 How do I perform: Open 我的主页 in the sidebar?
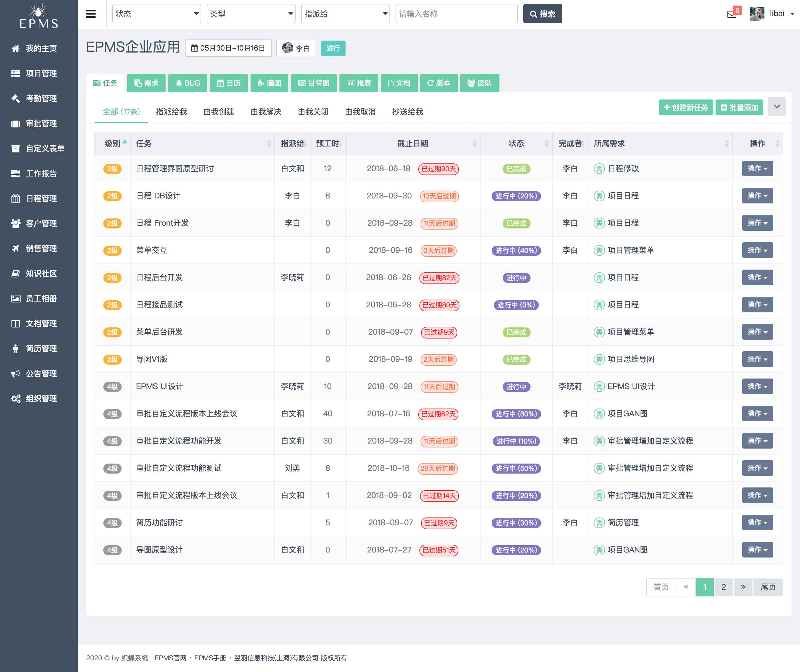(x=39, y=48)
